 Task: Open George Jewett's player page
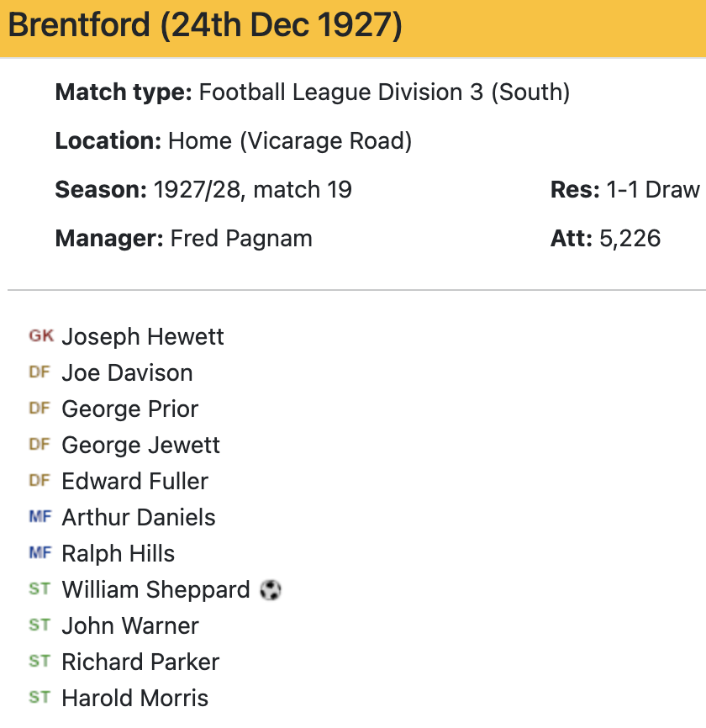(x=141, y=445)
